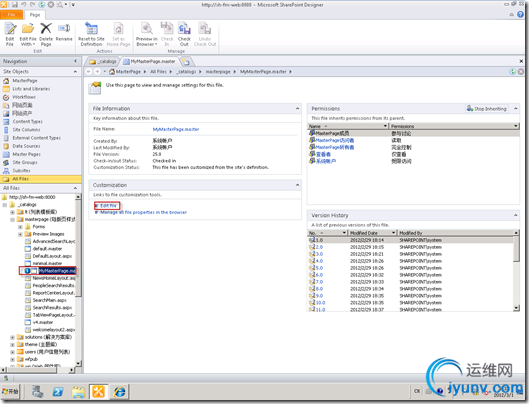The width and height of the screenshot is (529, 404).
Task: Collapse the File Information section
Action: [297, 108]
